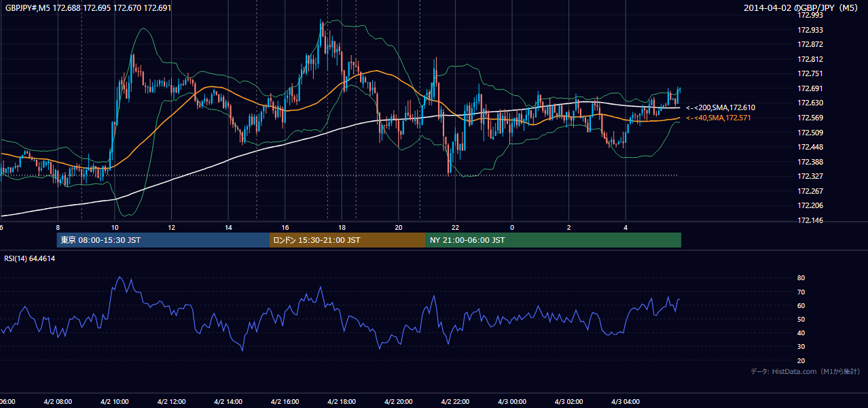This screenshot has width=868, height=408.
Task: Click price axis value 172.569
Action: click(x=810, y=118)
